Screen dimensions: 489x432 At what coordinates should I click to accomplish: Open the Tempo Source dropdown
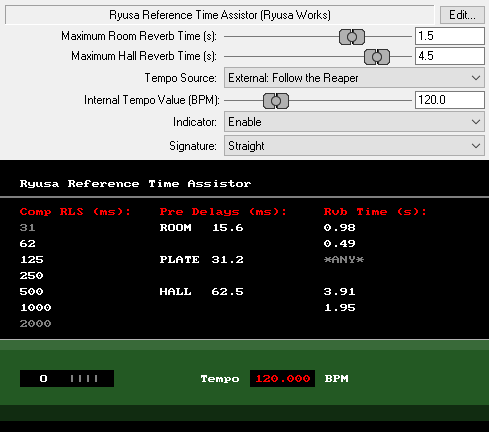point(354,78)
